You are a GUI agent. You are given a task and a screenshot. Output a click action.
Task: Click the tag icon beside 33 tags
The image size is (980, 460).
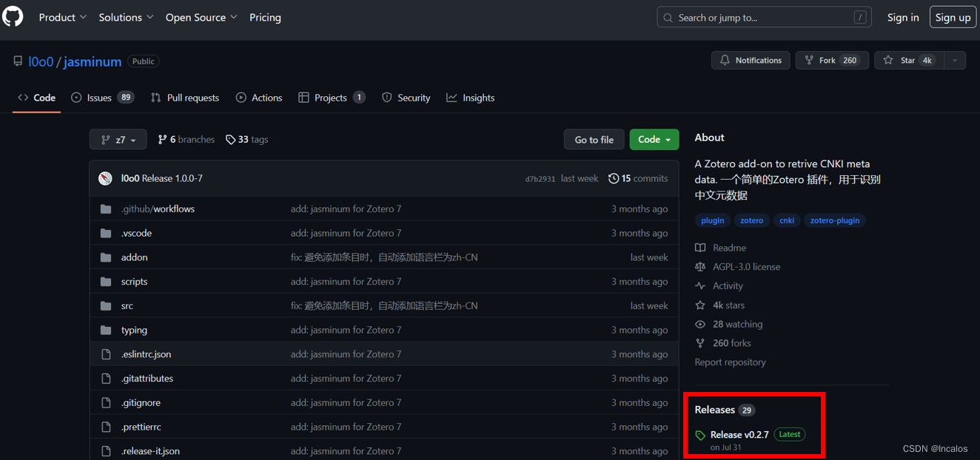pos(231,140)
